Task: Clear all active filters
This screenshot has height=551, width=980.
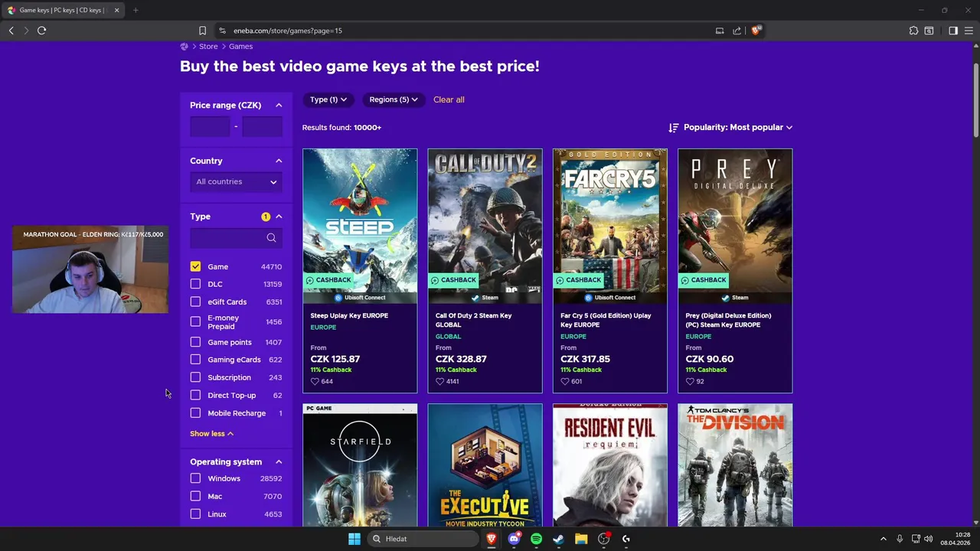Action: (449, 99)
